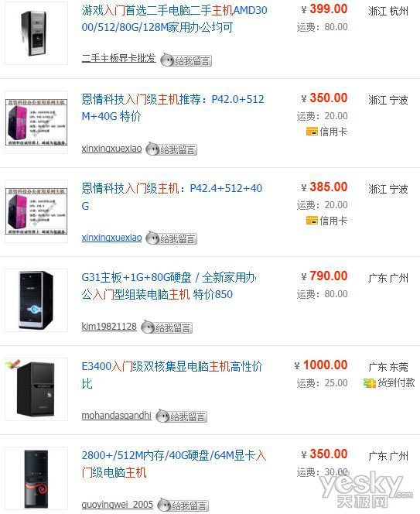Image resolution: width=420 pixels, height=514 pixels.
Task: Click the pink computer thumbnail for the 385.00 listing
Action: 36,211
